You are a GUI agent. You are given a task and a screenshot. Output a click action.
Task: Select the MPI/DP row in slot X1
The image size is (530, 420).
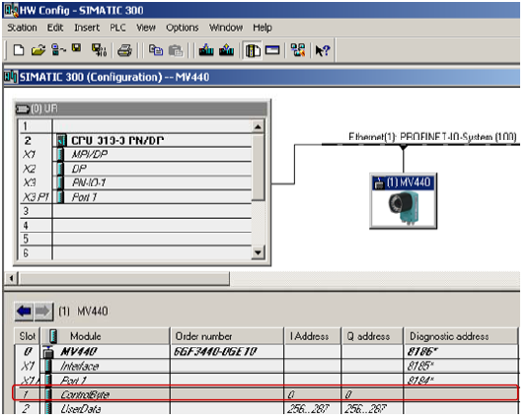[x=135, y=155]
